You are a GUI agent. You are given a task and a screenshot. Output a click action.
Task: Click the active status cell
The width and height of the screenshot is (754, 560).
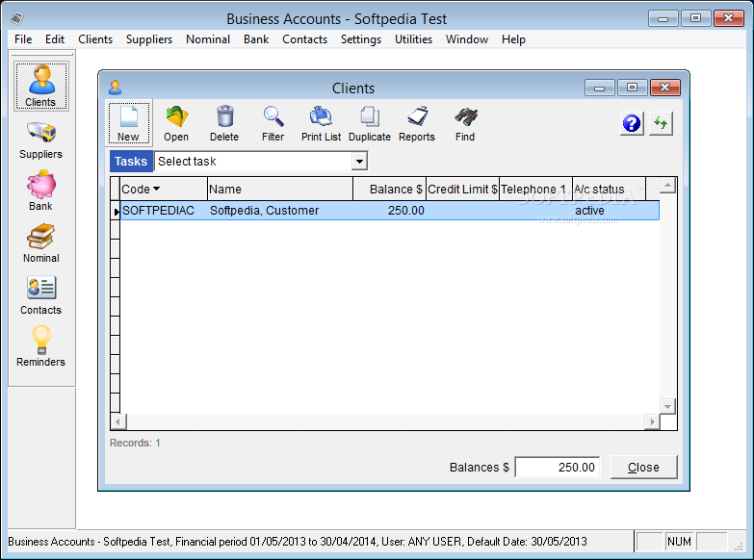(609, 211)
